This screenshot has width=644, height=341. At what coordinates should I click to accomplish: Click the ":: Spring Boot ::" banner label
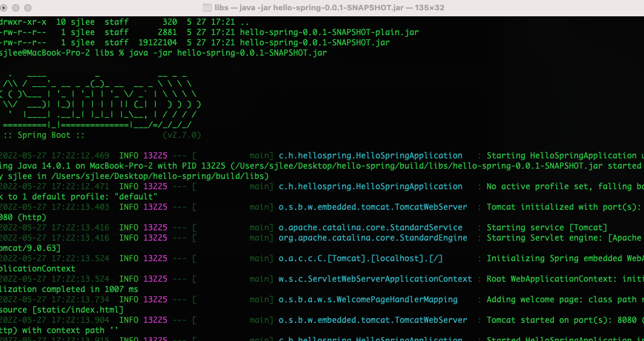(x=44, y=135)
